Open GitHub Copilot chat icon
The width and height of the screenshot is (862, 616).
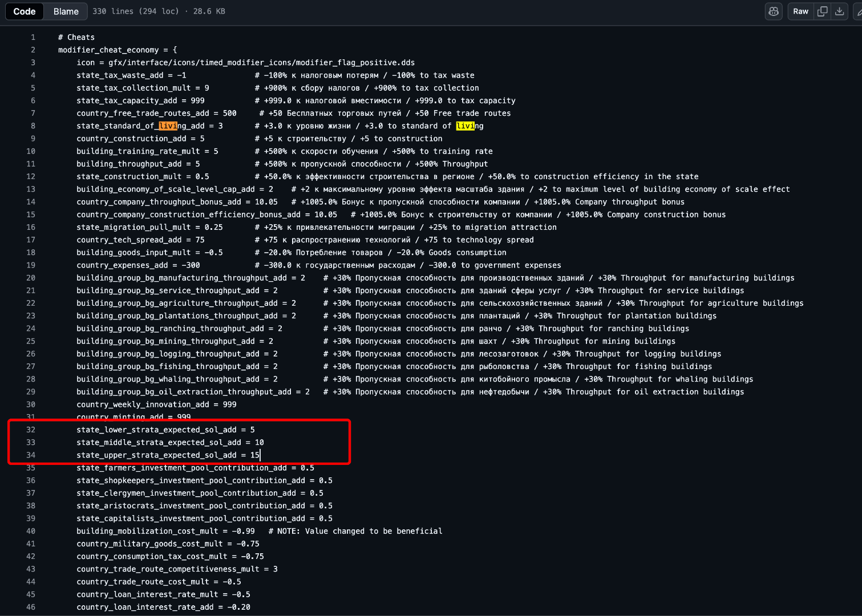click(x=774, y=11)
